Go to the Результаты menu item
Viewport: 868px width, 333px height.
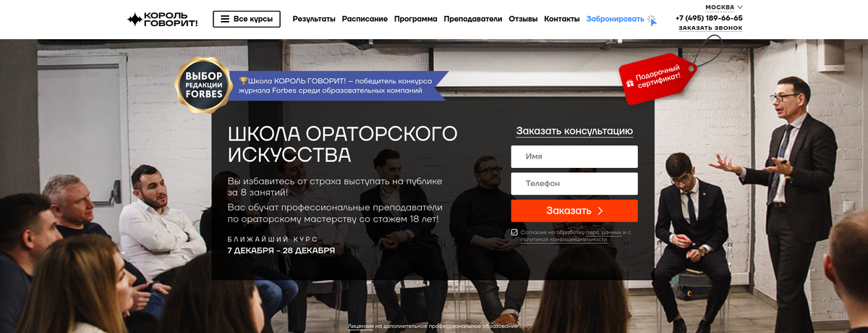314,19
